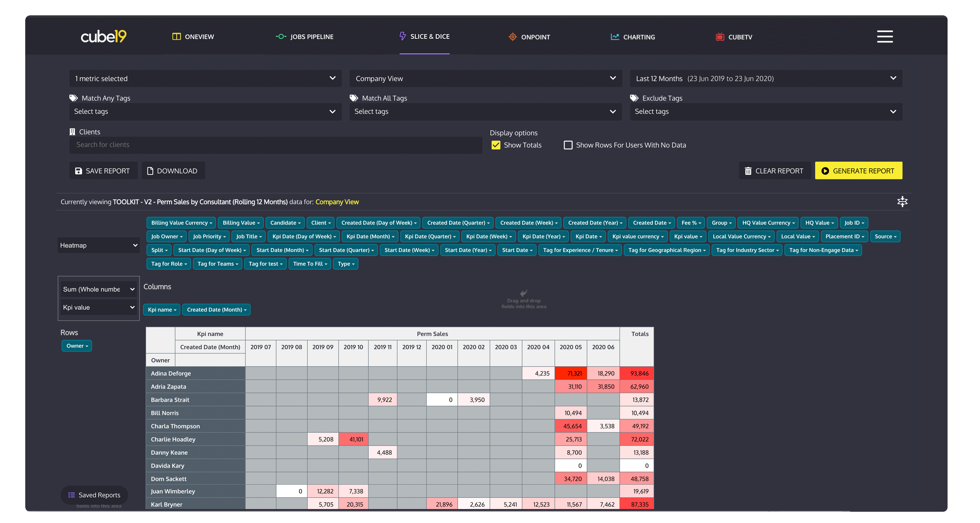
Task: Click the Match All Tags icon
Action: pos(354,98)
